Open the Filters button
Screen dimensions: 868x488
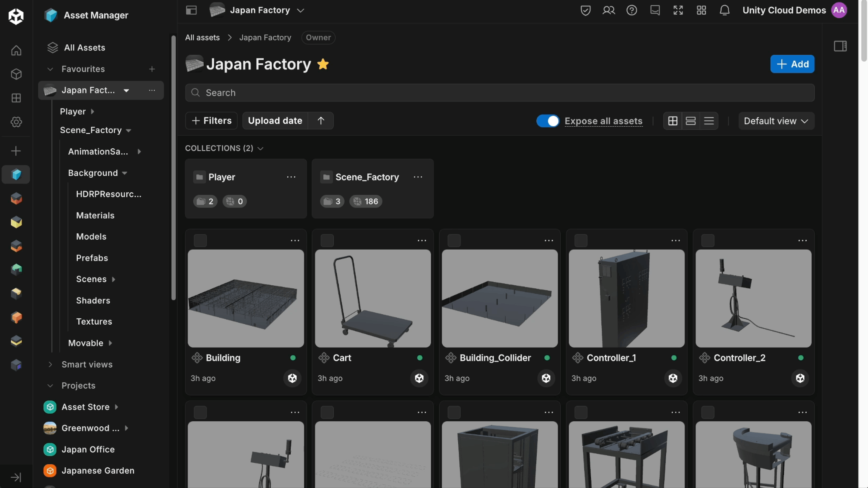coord(211,121)
